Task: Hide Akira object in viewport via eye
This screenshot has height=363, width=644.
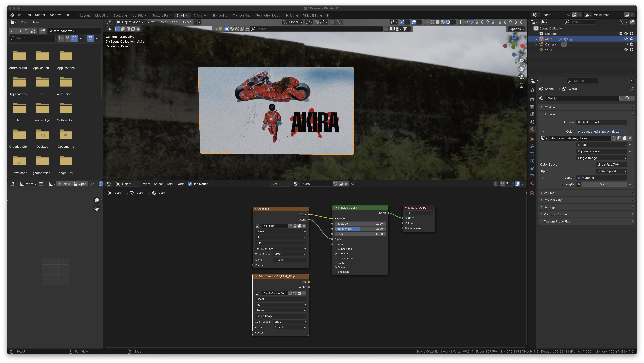Action: click(x=626, y=39)
